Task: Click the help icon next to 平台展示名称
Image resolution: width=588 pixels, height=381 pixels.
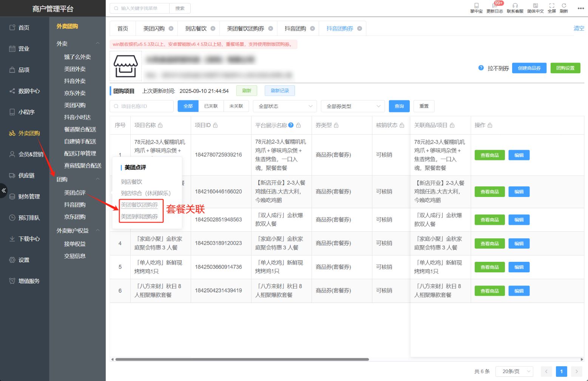Action: click(x=291, y=125)
